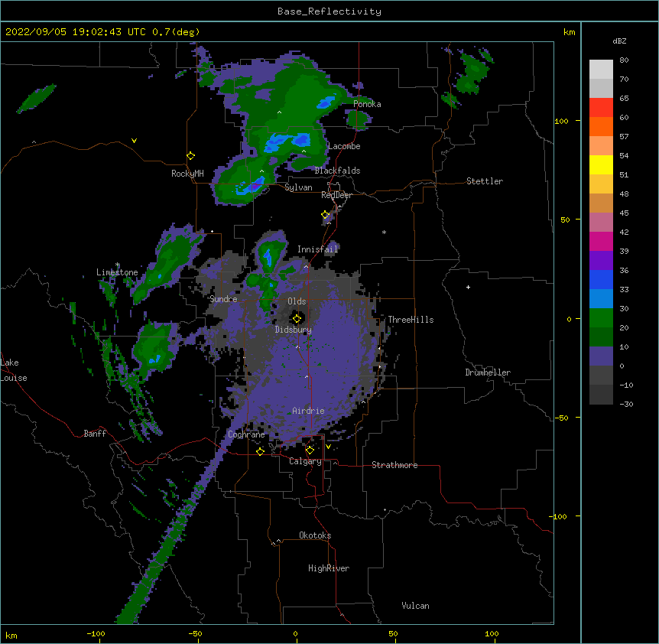Click the Airdrie city label
Screen dimensions: 659x644
[x=308, y=411]
